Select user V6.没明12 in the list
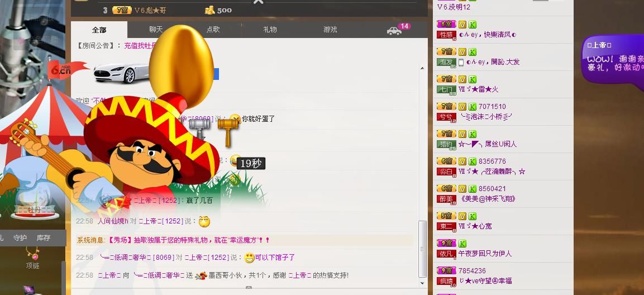644x295 pixels. 454,7
